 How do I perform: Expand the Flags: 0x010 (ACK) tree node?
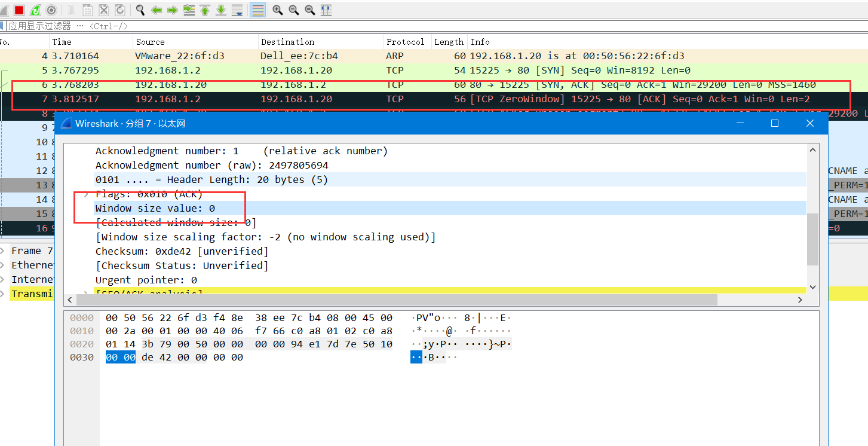tap(87, 194)
